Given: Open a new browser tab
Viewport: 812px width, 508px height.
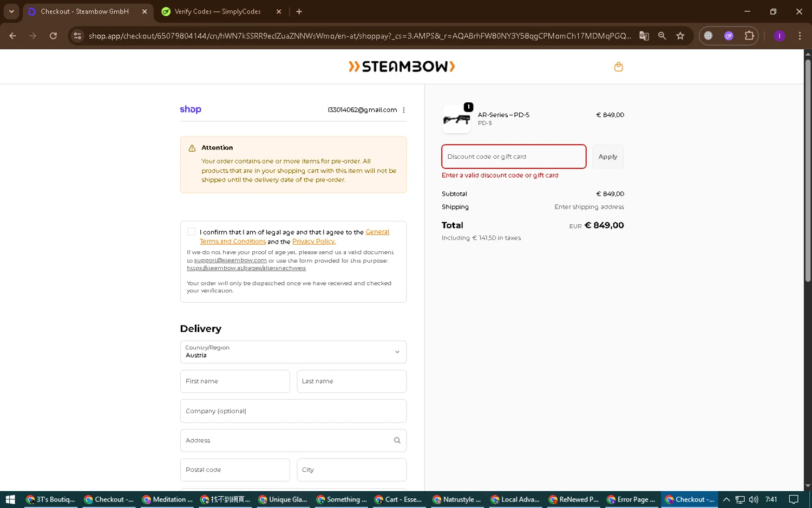Looking at the screenshot, I should (299, 11).
